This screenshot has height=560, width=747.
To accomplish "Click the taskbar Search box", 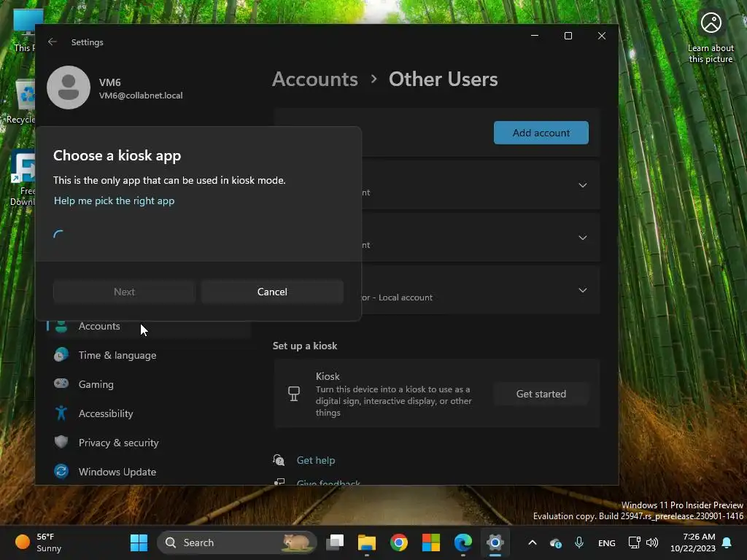I will [237, 542].
